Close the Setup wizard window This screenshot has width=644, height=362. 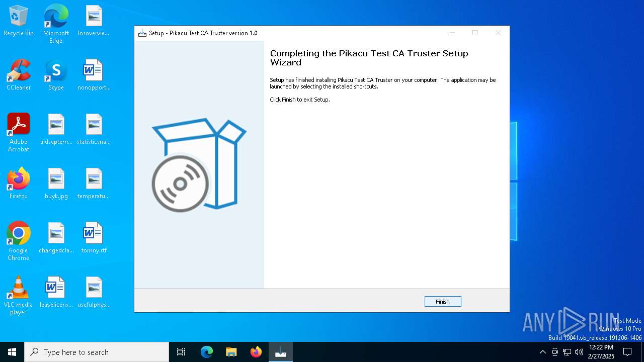pos(498,33)
